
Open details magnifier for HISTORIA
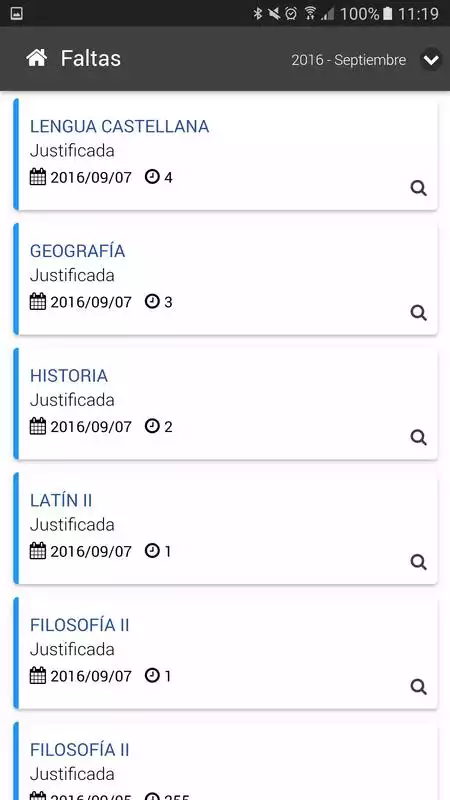pos(418,437)
